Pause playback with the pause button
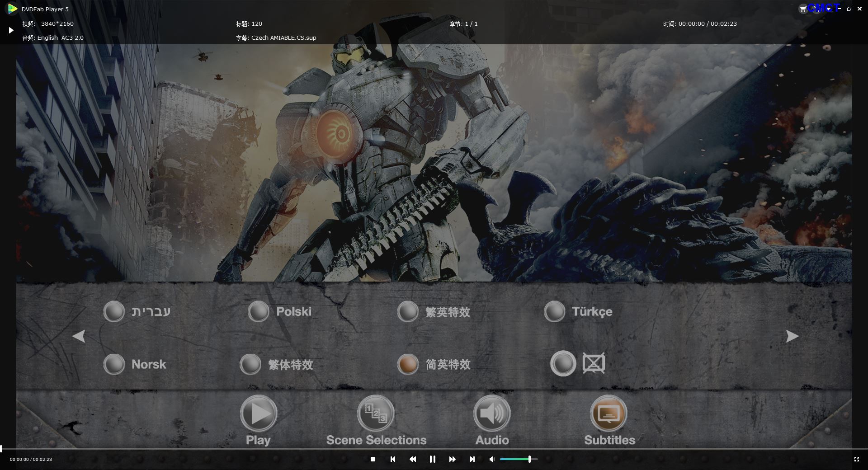Image resolution: width=868 pixels, height=470 pixels. coord(433,459)
